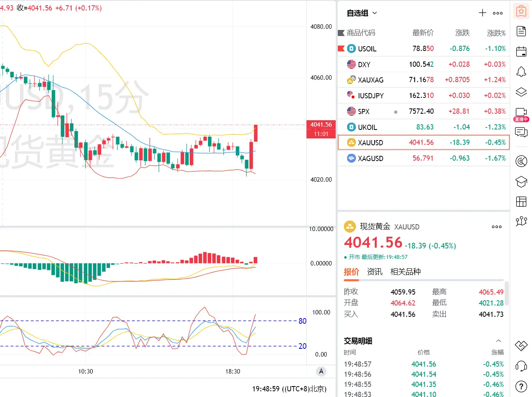
Task: Click the radar target icon in sidebar
Action: [x=521, y=161]
